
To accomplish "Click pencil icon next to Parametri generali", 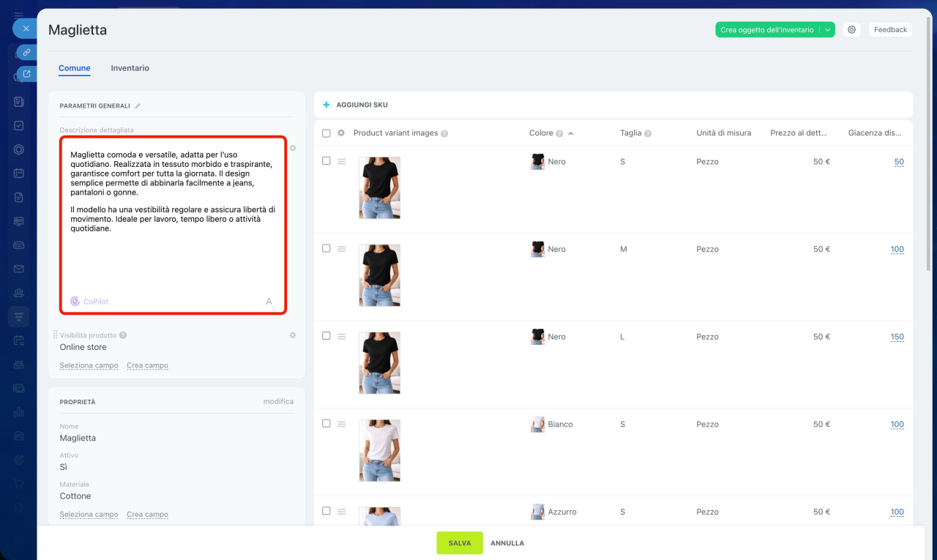I will pyautogui.click(x=138, y=106).
